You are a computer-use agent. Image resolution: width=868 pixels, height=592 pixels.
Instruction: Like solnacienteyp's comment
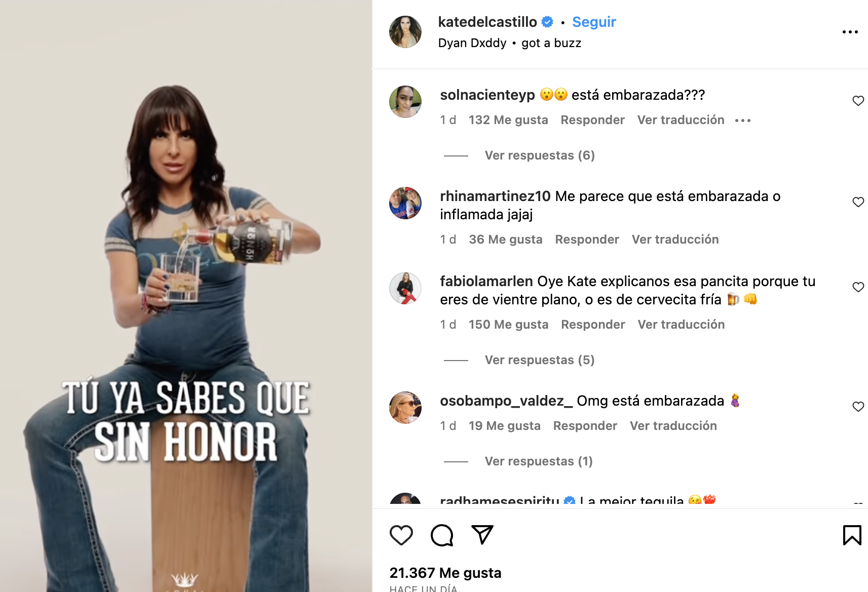click(x=858, y=101)
